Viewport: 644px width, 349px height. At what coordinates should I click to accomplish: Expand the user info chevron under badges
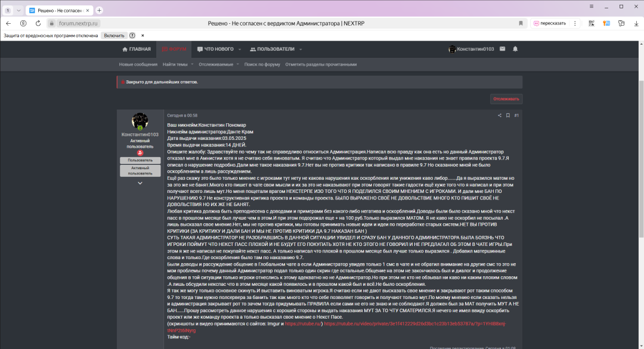tap(140, 183)
